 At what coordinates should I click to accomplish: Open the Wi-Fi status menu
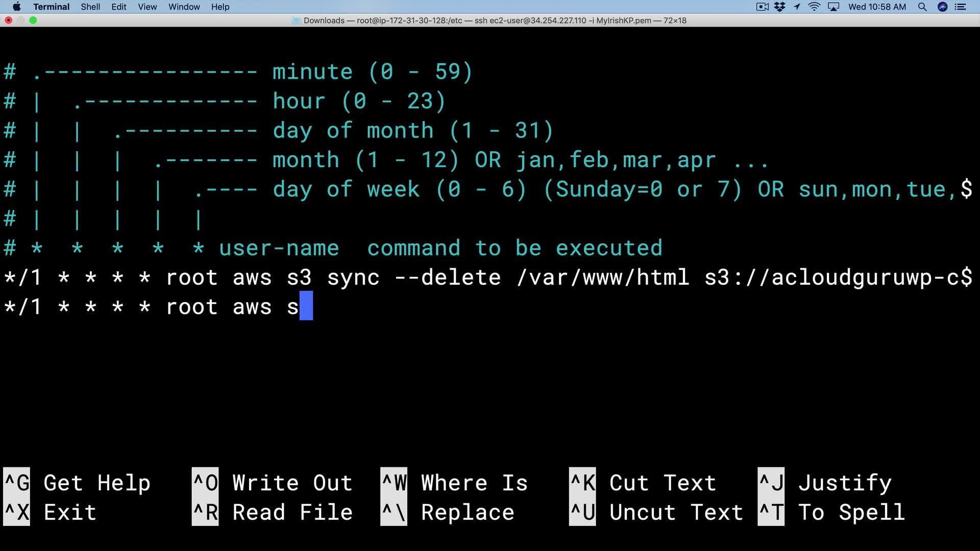pos(814,7)
